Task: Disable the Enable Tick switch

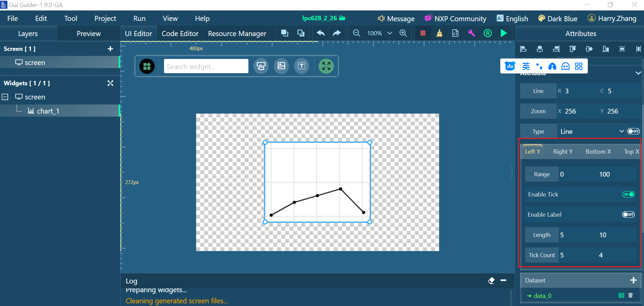Action: click(628, 194)
